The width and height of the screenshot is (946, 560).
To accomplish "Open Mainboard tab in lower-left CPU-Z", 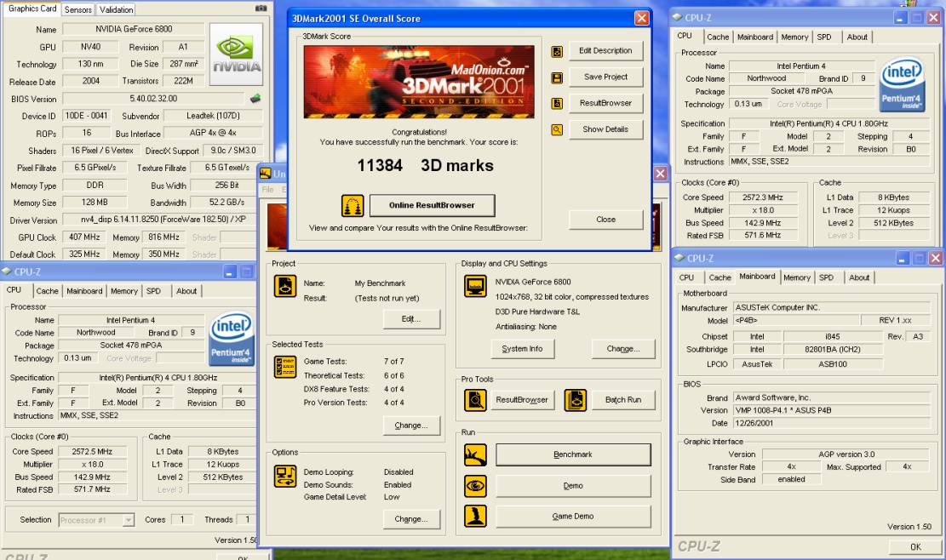I will pyautogui.click(x=84, y=290).
